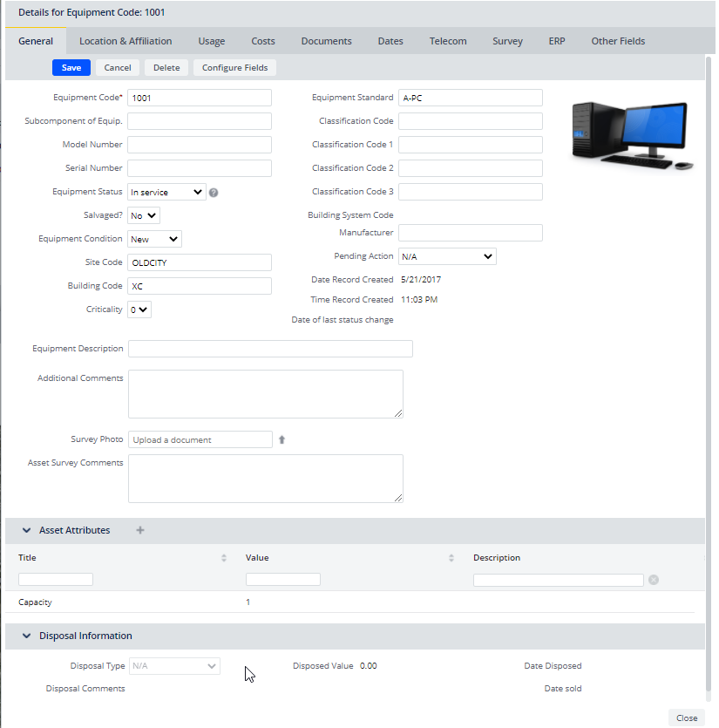The width and height of the screenshot is (719, 728).
Task: Open the Equipment Status dropdown
Action: click(x=166, y=192)
